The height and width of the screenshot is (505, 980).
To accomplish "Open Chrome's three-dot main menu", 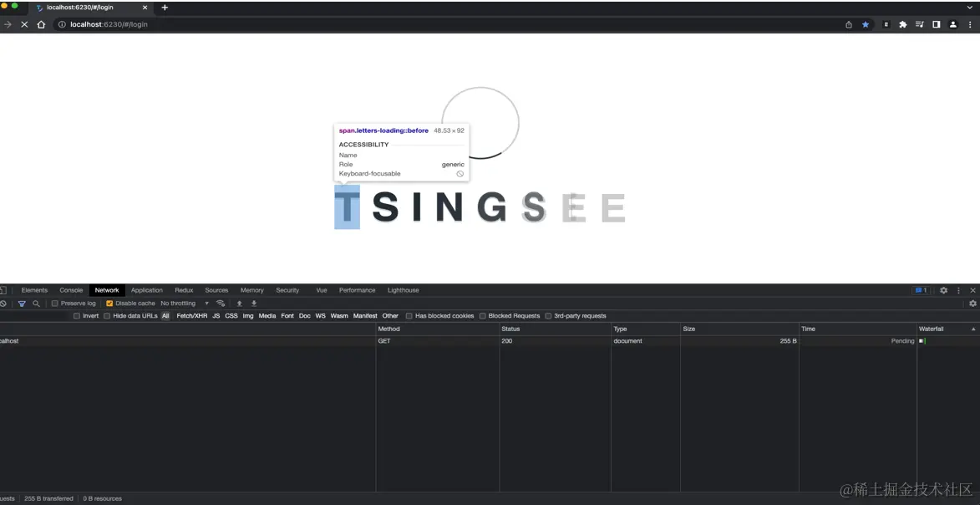I will point(970,24).
